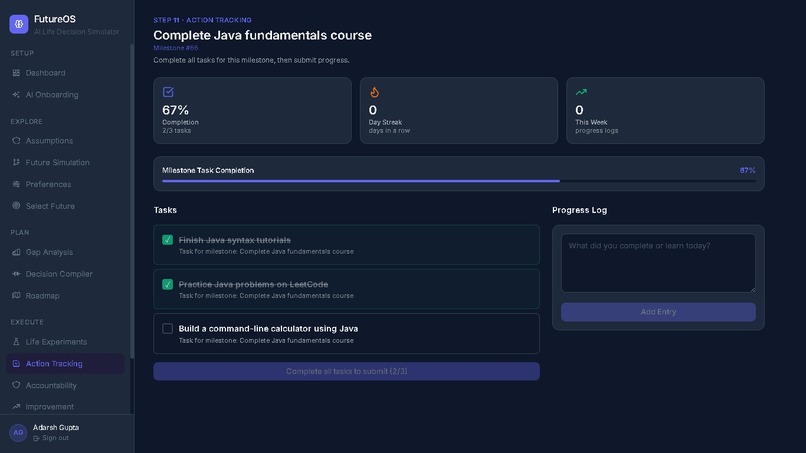Uncheck Practice Java problems on LeetCode task
This screenshot has height=453, width=806.
pos(168,284)
